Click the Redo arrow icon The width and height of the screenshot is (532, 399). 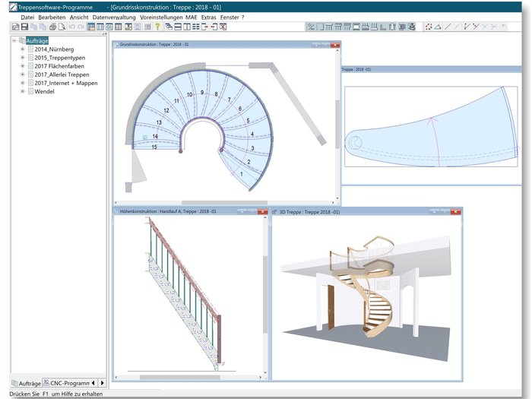coord(81,27)
